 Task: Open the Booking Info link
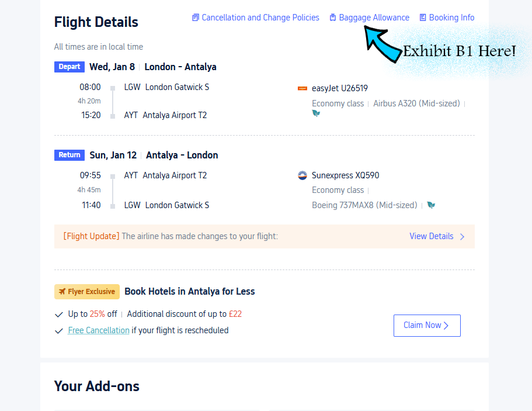[451, 18]
